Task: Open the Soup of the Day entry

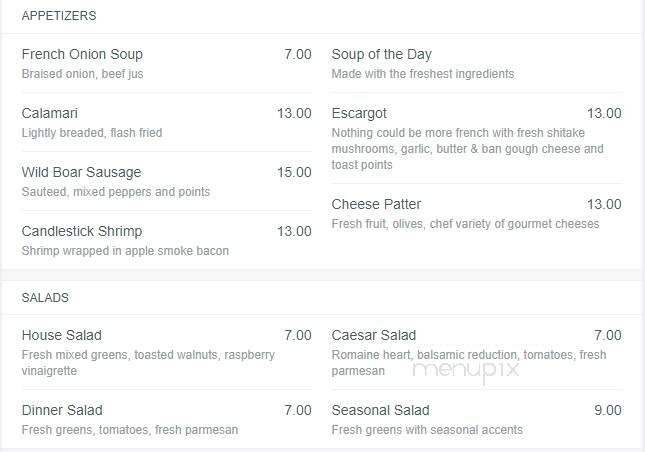Action: tap(381, 54)
